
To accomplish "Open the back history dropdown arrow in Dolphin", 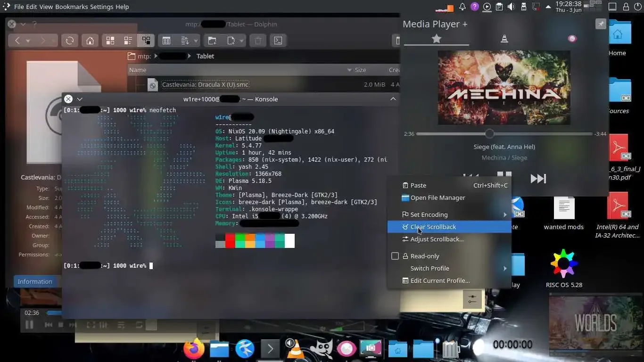I will pos(28,41).
